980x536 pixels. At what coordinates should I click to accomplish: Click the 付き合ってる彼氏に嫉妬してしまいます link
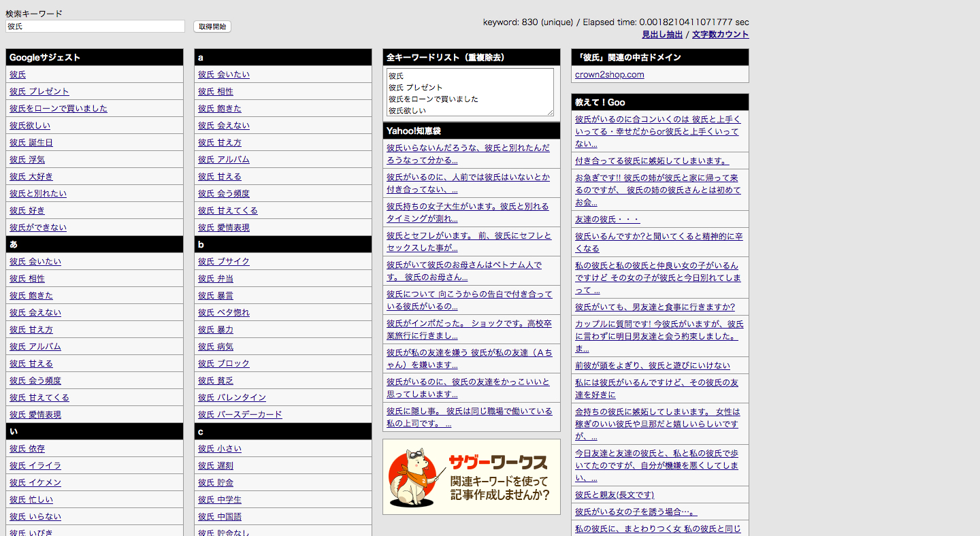652,161
